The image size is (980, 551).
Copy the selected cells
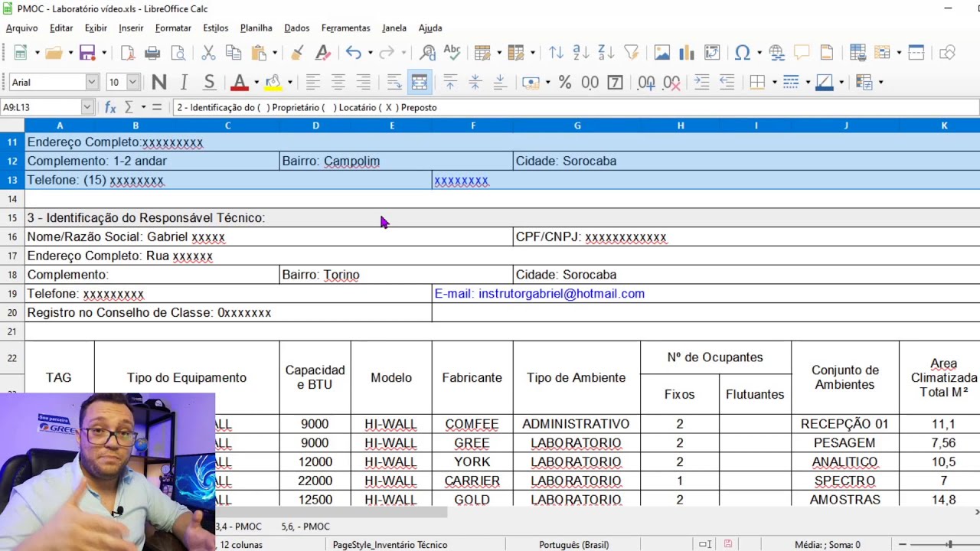(x=234, y=53)
